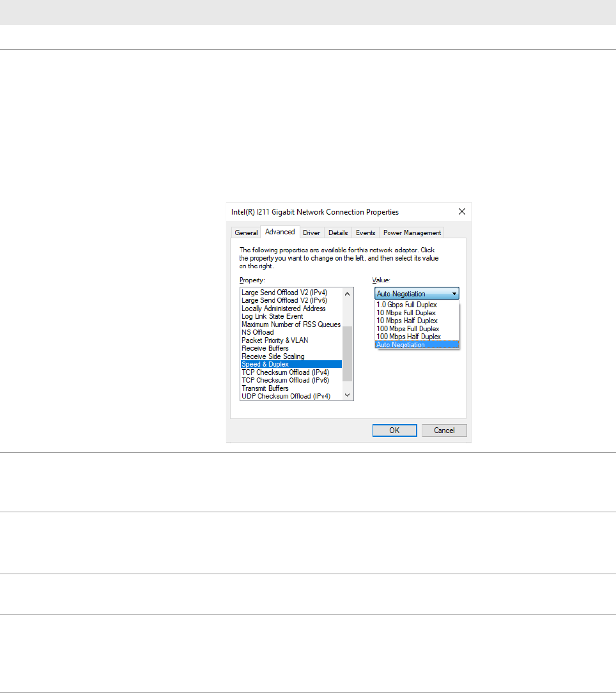Select Receive Buffers property
Screen dimensions: 616x693
(x=291, y=348)
